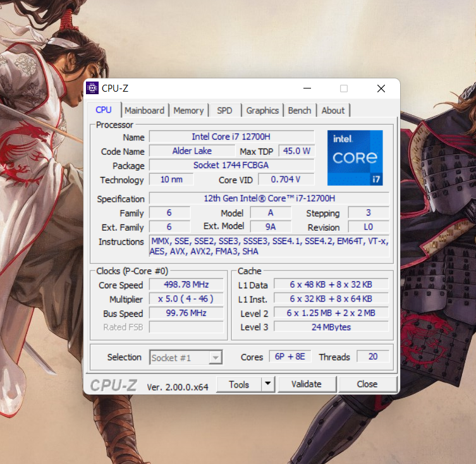Viewport: 476px width, 464px height.
Task: Click the Max TDP value 45.0 W
Action: (296, 151)
